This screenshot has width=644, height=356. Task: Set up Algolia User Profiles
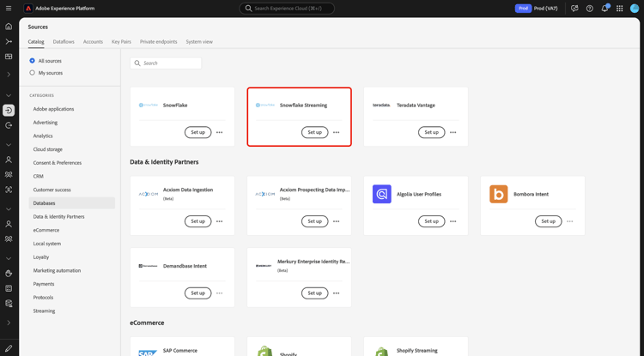point(431,221)
